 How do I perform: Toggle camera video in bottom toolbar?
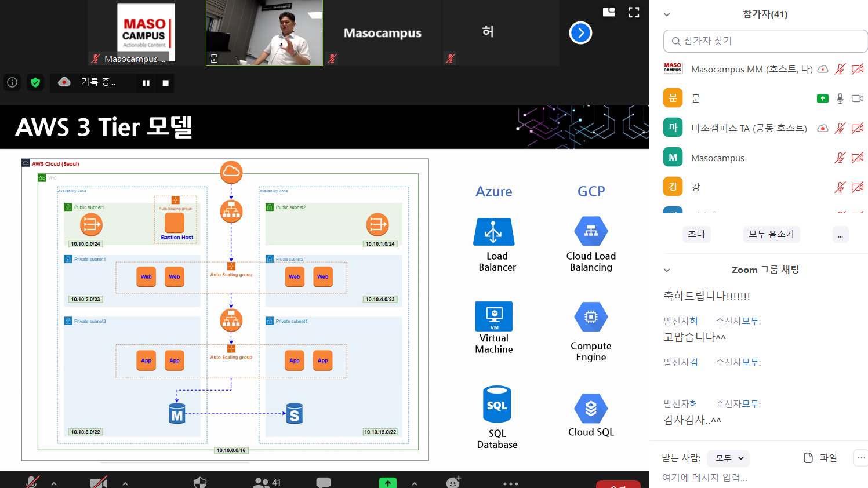click(99, 482)
